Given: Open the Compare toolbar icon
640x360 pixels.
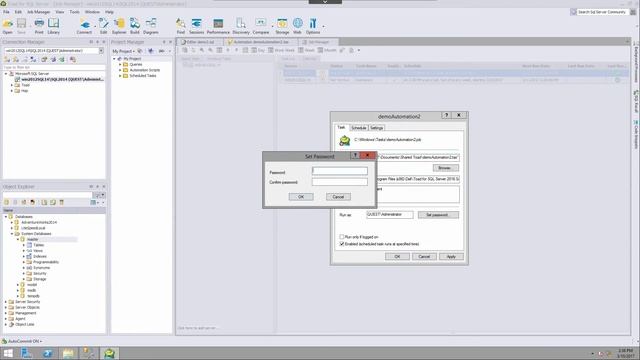Looking at the screenshot, I should (260, 26).
